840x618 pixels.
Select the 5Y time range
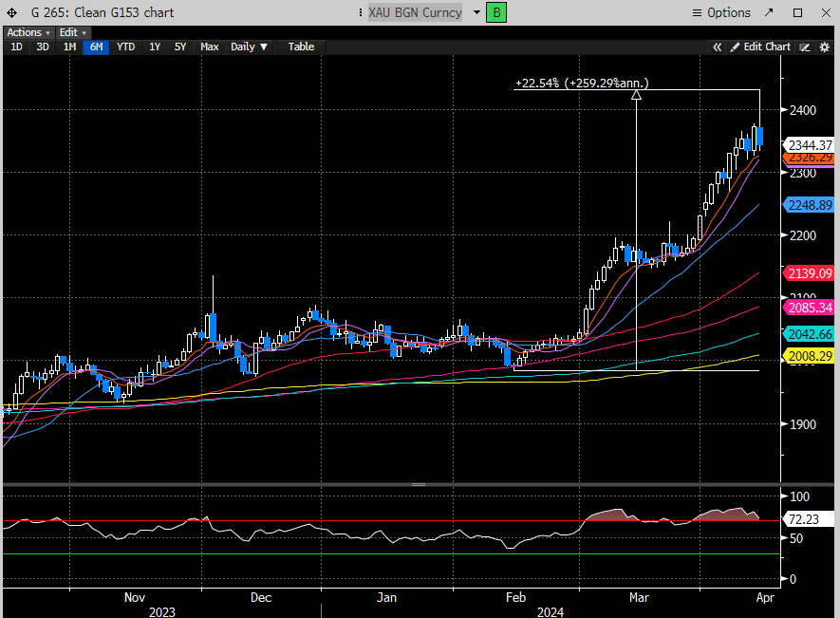coord(179,47)
